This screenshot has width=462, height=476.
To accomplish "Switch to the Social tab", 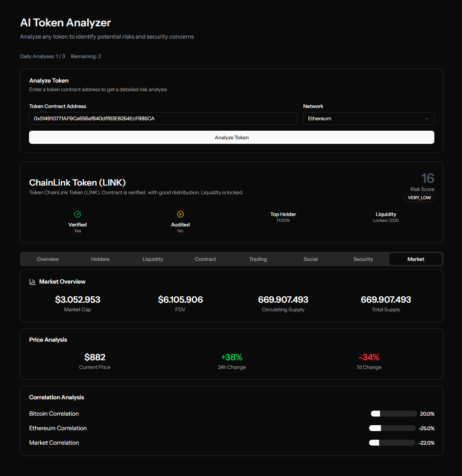I will (311, 259).
